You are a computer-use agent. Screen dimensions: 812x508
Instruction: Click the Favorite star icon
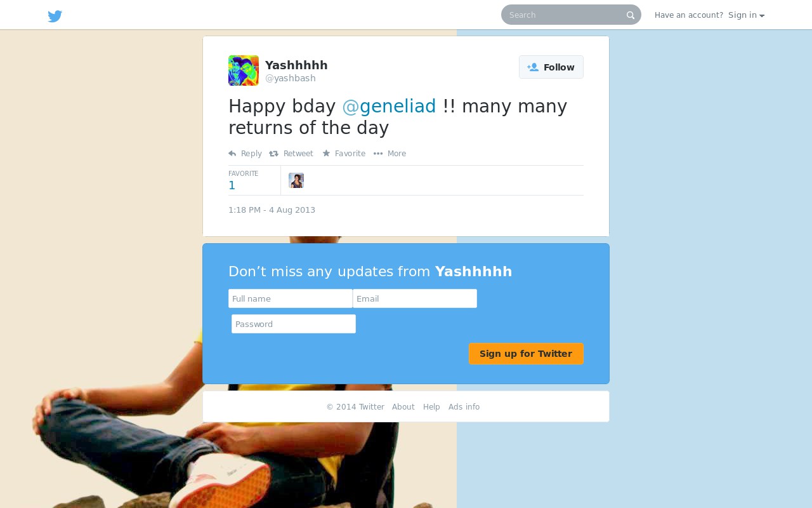coord(326,154)
